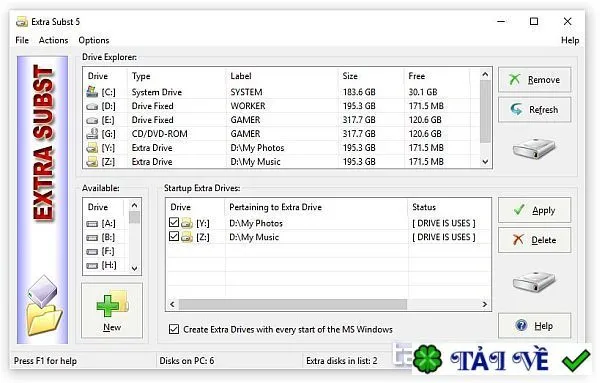Click the Refresh button
Image resolution: width=600 pixels, height=383 pixels.
tap(535, 109)
